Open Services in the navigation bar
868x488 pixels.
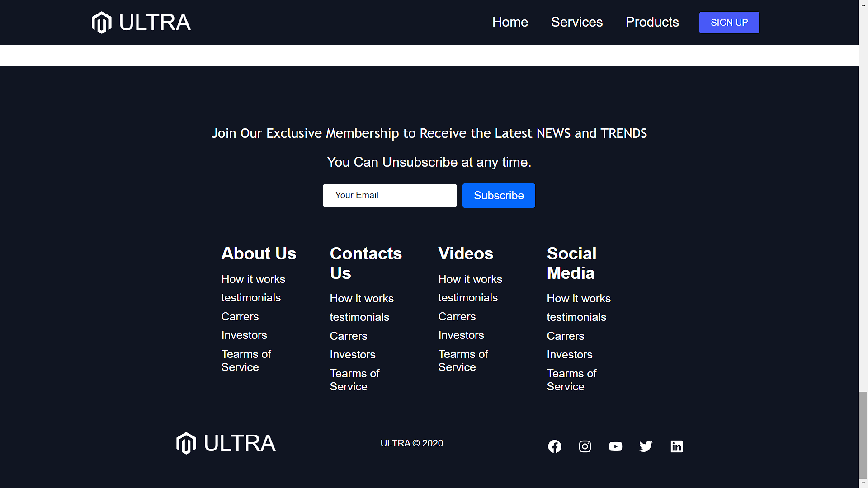click(x=577, y=22)
